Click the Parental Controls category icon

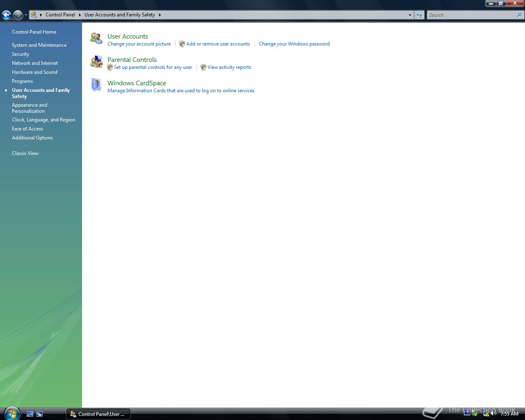click(x=96, y=62)
